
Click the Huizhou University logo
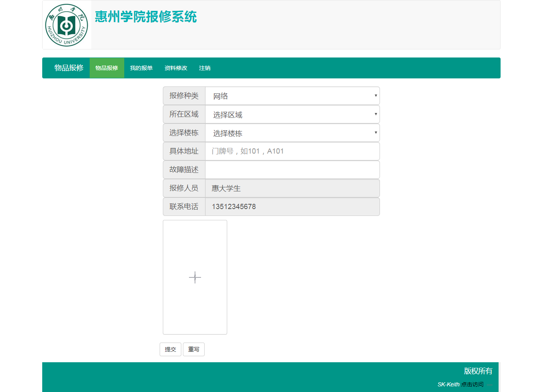pos(67,25)
